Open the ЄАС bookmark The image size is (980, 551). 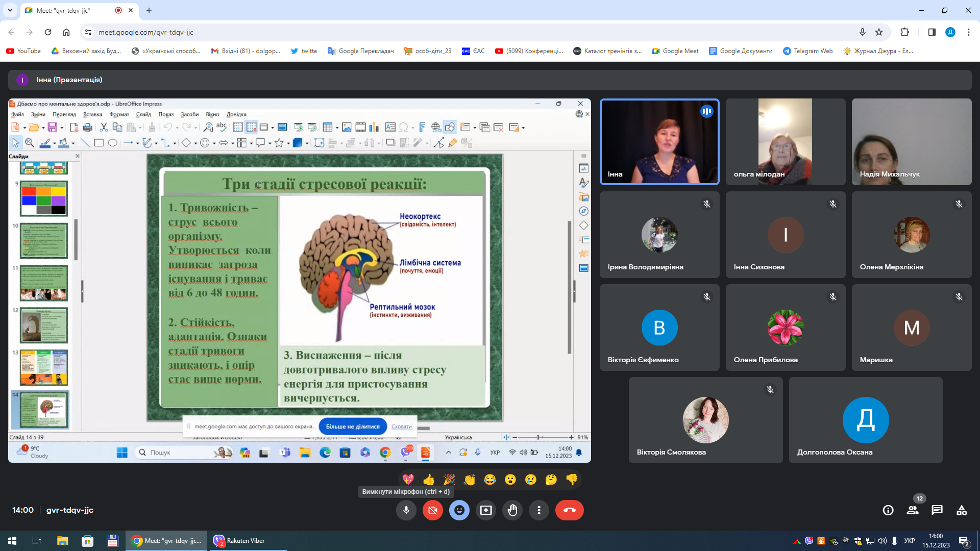tap(473, 51)
